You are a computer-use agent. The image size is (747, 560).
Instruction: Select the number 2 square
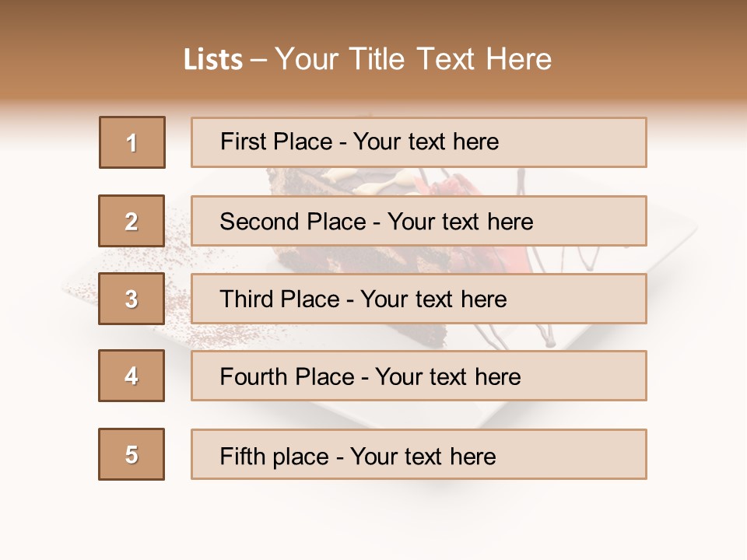132,221
